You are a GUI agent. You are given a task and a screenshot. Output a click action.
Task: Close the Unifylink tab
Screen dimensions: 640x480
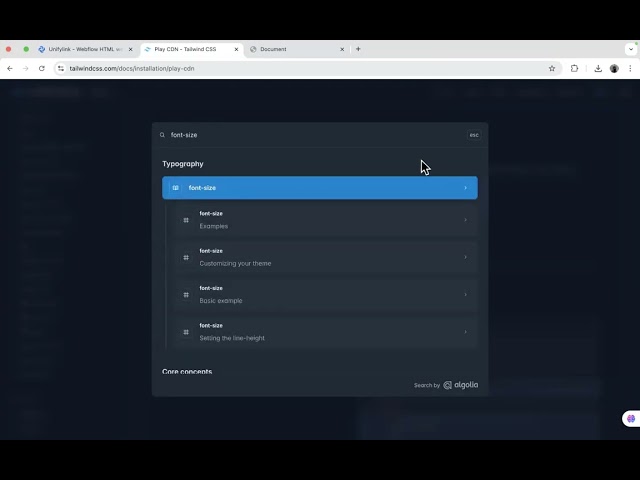pyautogui.click(x=131, y=49)
